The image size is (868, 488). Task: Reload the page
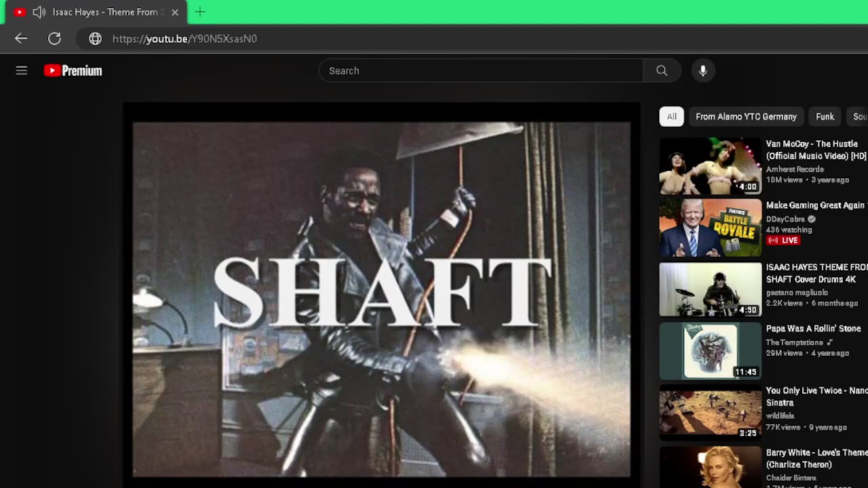coord(54,39)
